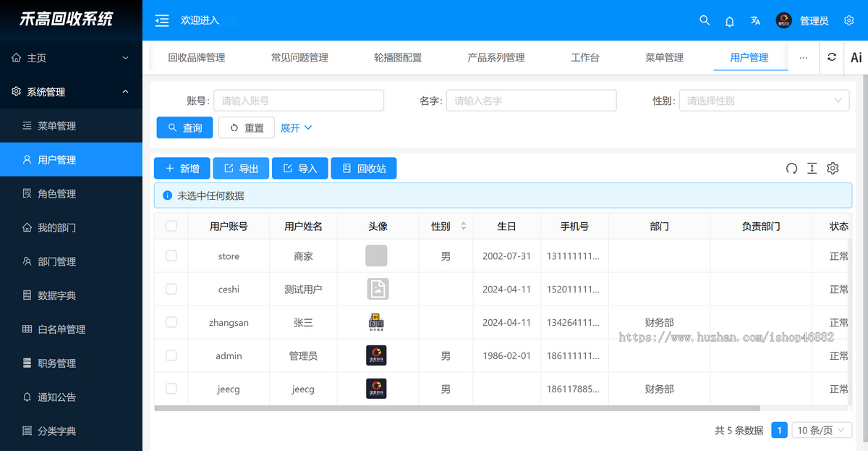
Task: Tick the select-all checkbox in the table header
Action: 171,226
